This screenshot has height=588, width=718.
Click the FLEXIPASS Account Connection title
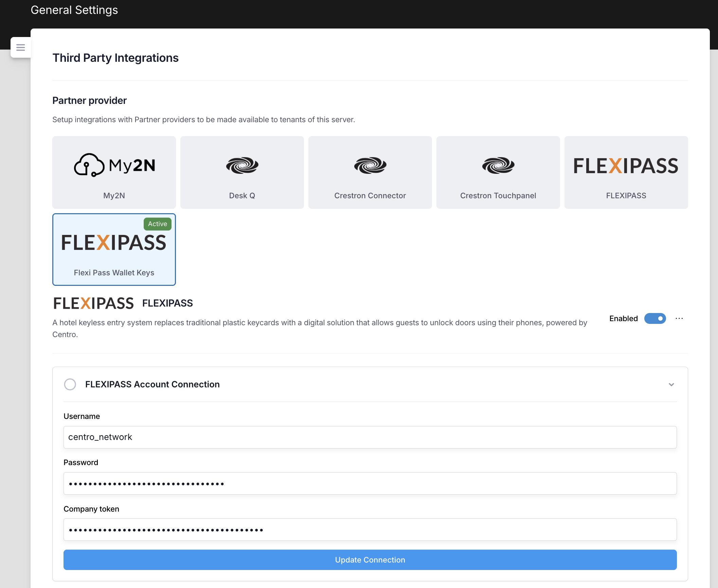pyautogui.click(x=152, y=384)
